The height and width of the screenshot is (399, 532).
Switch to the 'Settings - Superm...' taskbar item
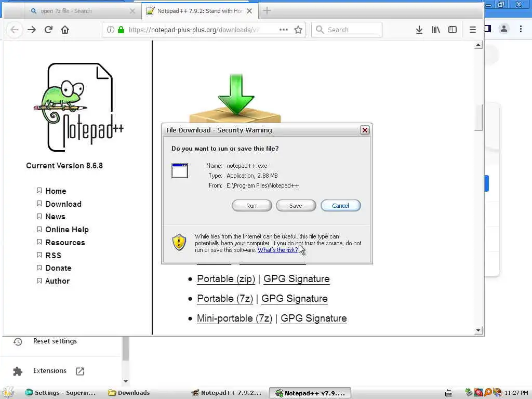pos(61,393)
